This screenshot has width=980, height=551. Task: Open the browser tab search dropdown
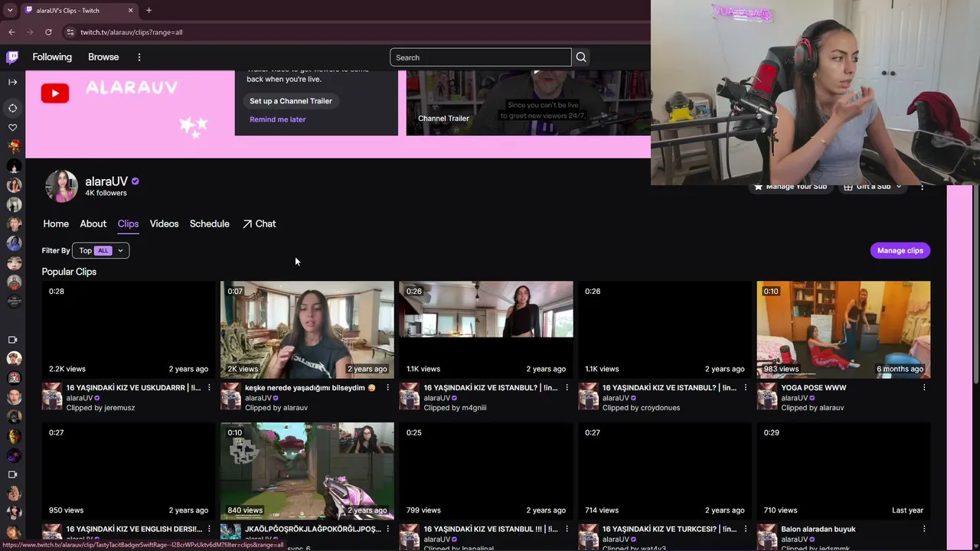10,11
